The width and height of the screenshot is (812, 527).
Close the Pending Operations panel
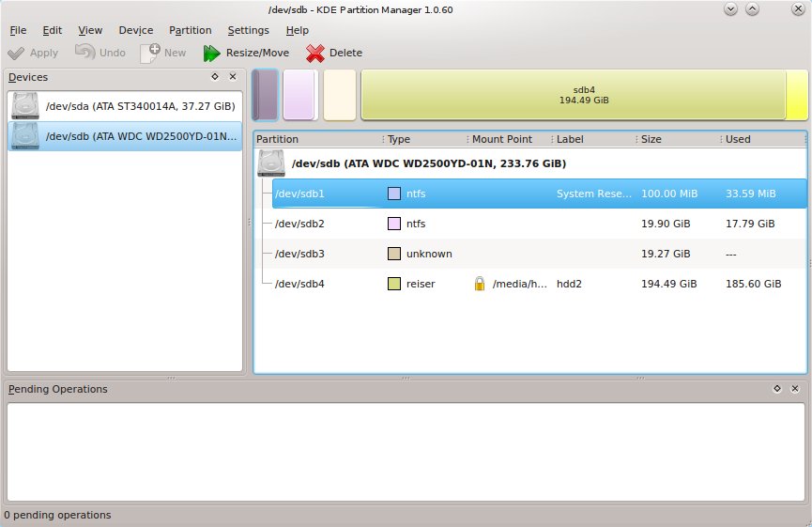(x=795, y=389)
